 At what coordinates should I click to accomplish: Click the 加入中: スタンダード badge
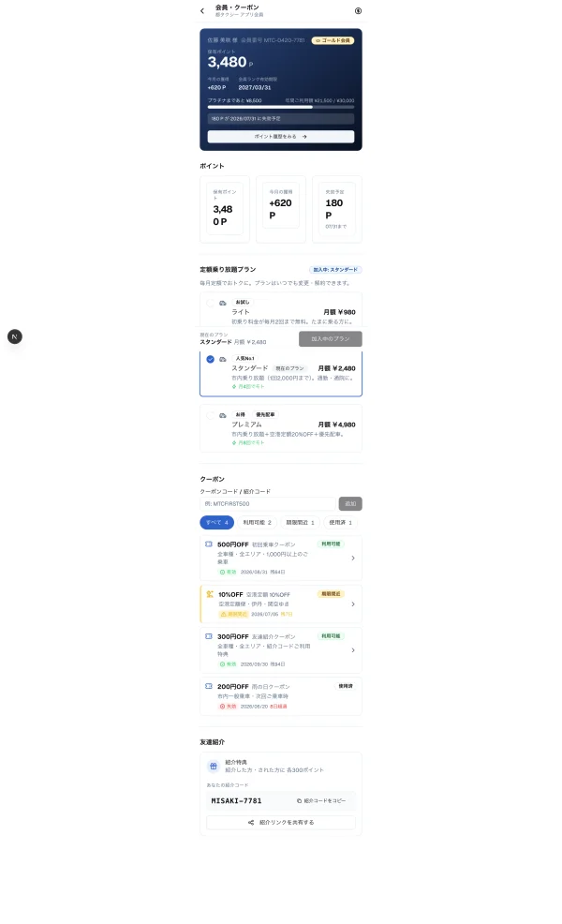[335, 269]
